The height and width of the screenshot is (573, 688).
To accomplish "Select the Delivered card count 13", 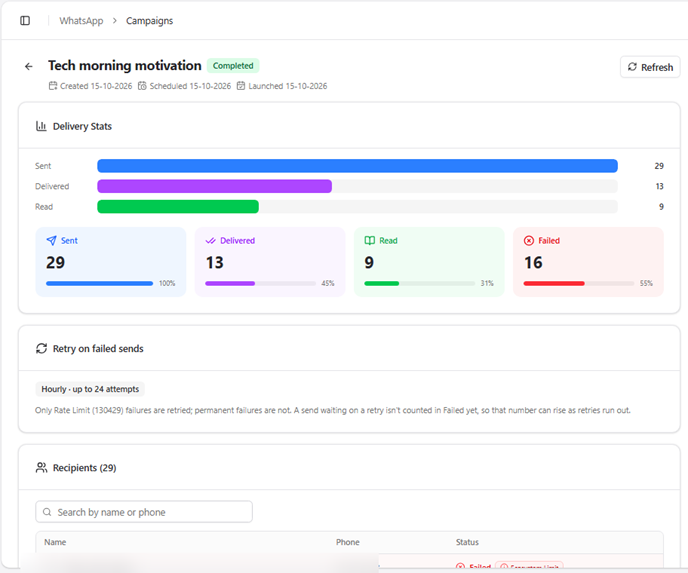I will pos(215,262).
